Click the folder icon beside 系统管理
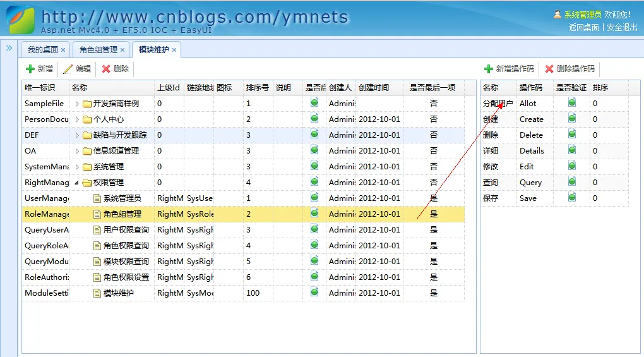The height and width of the screenshot is (357, 644). [x=87, y=167]
